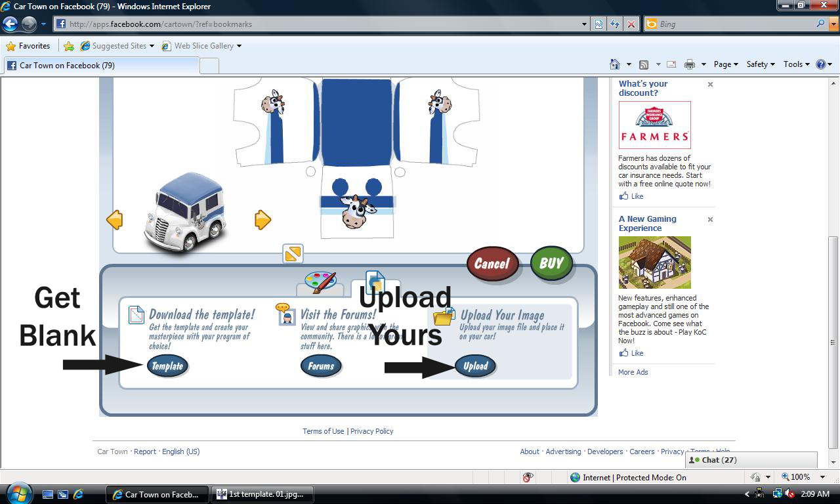This screenshot has height=504, width=840.
Task: Close the Farmers 'What's your discount?' ad
Action: (x=710, y=85)
